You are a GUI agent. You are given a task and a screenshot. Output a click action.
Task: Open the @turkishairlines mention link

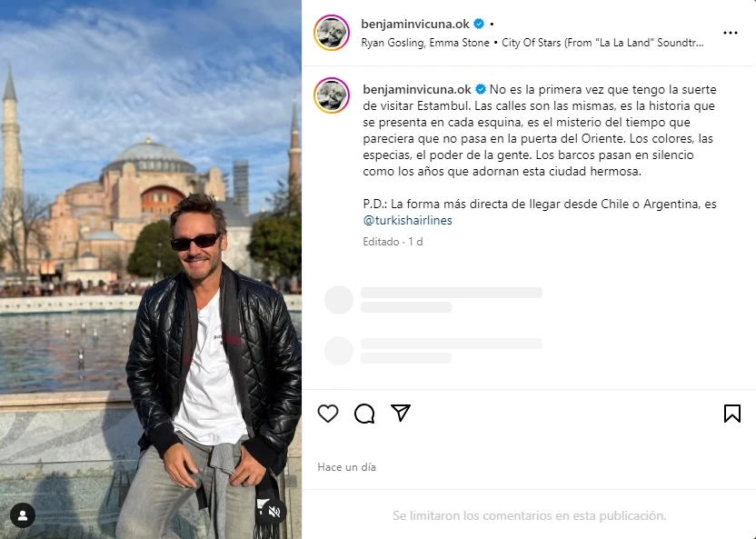(407, 220)
